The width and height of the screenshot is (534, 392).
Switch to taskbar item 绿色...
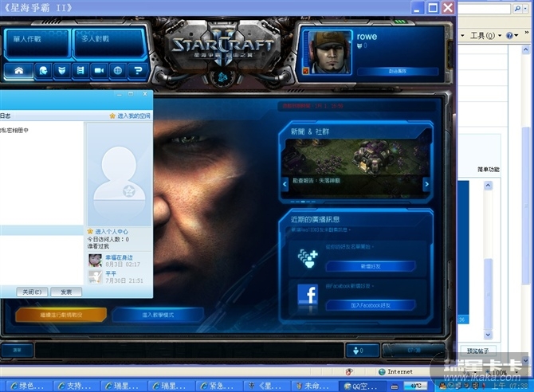coord(29,386)
